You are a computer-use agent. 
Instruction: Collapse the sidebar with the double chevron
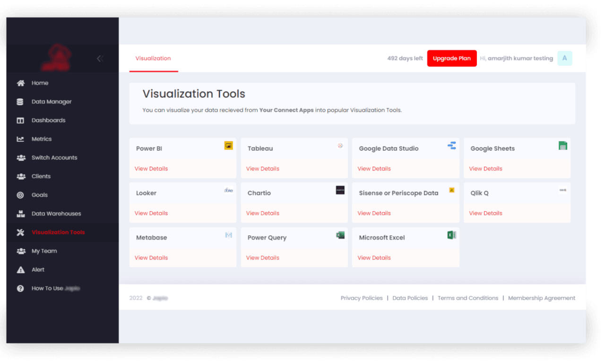(x=100, y=59)
